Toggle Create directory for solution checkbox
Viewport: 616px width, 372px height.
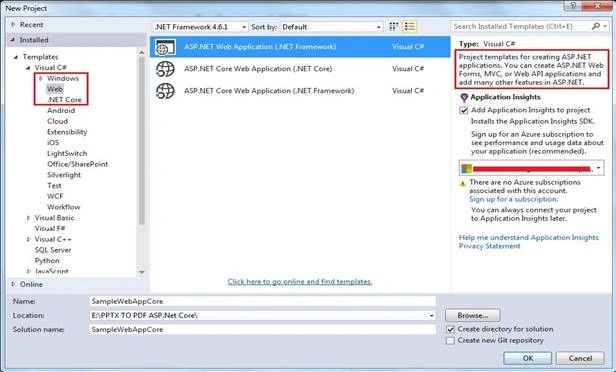pyautogui.click(x=450, y=329)
